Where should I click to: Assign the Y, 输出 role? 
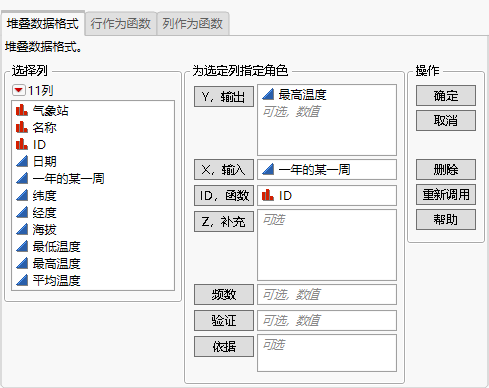[x=224, y=97]
